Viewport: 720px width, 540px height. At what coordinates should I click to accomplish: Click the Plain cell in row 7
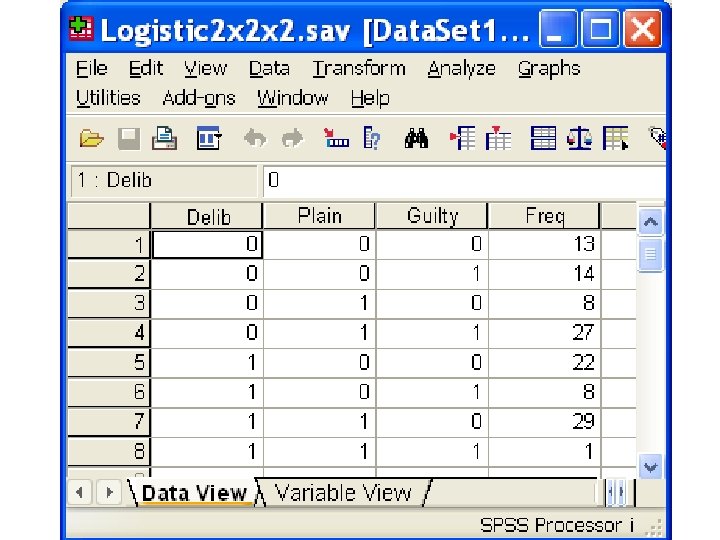319,422
